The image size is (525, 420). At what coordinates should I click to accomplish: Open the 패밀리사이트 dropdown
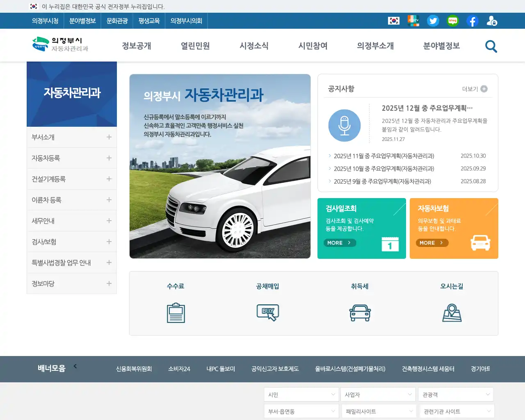(378, 411)
